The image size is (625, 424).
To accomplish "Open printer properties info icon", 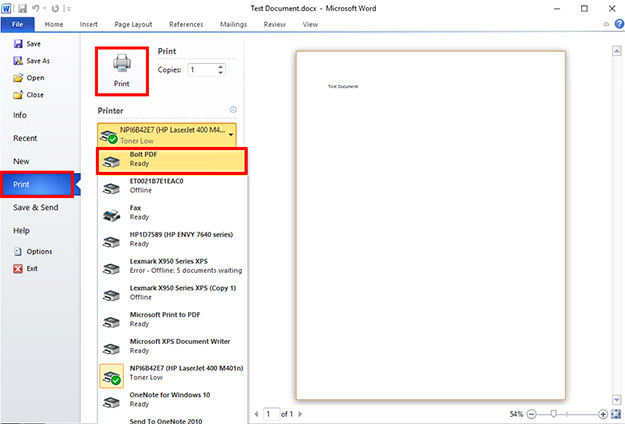I will point(234,110).
